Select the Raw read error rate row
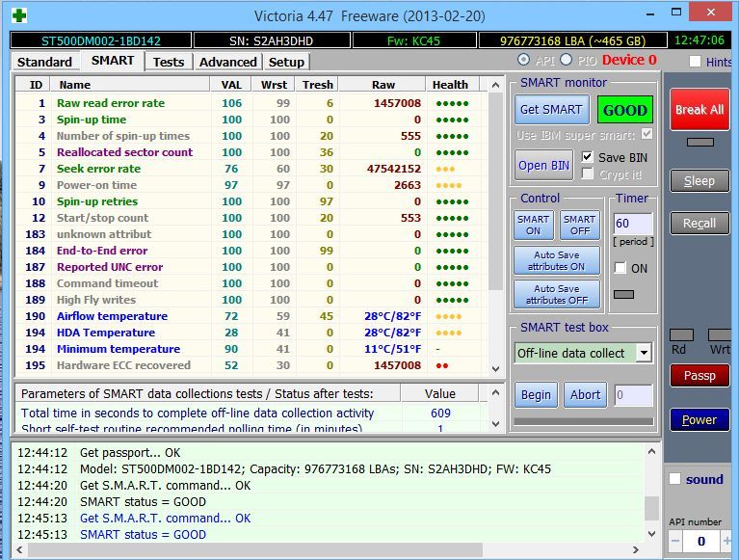This screenshot has width=739, height=560. tap(251, 103)
